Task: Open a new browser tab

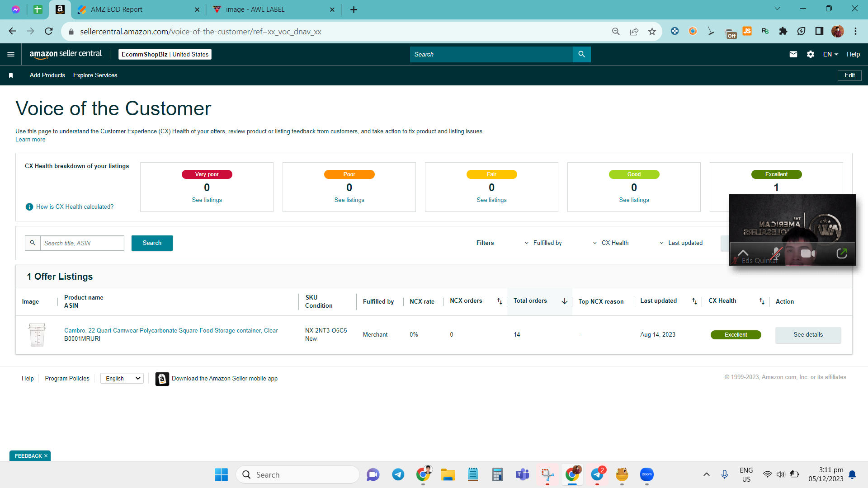Action: pyautogui.click(x=354, y=9)
